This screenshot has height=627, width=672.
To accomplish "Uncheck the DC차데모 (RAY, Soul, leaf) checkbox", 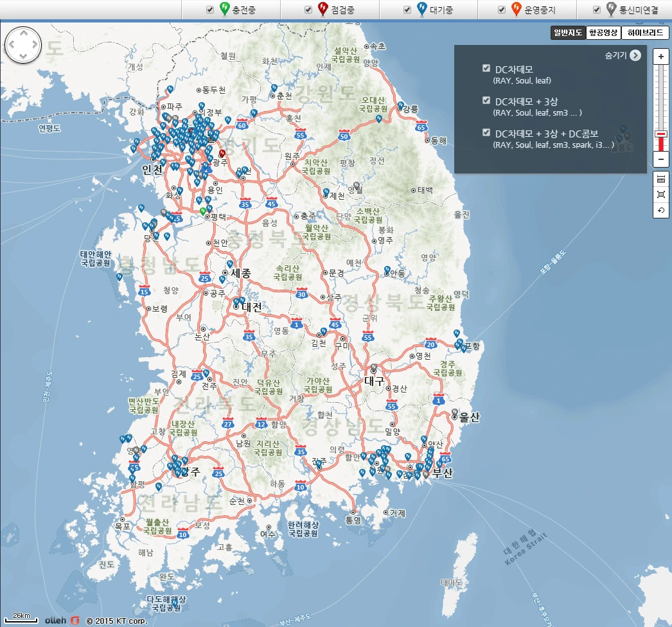I will 486,68.
